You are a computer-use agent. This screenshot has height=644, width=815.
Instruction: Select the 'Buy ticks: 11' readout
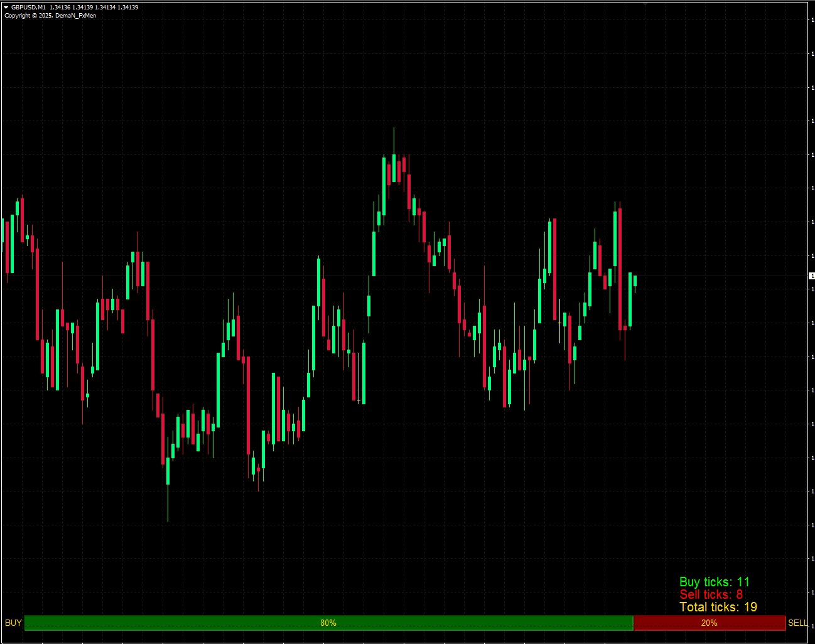point(715,582)
